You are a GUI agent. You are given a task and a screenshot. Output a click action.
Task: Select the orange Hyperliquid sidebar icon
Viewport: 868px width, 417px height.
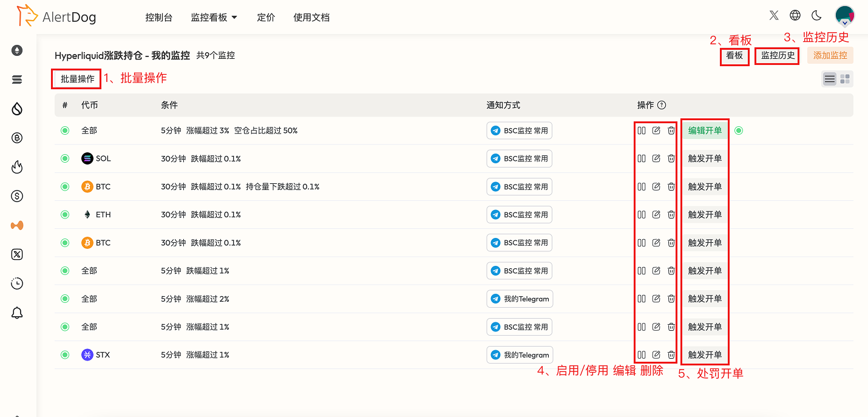pyautogui.click(x=17, y=225)
